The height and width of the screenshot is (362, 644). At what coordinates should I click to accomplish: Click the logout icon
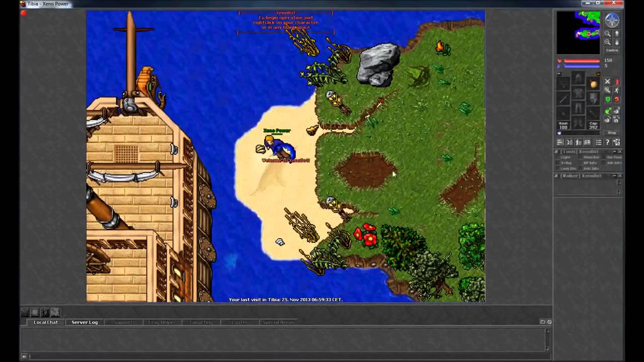tap(616, 142)
